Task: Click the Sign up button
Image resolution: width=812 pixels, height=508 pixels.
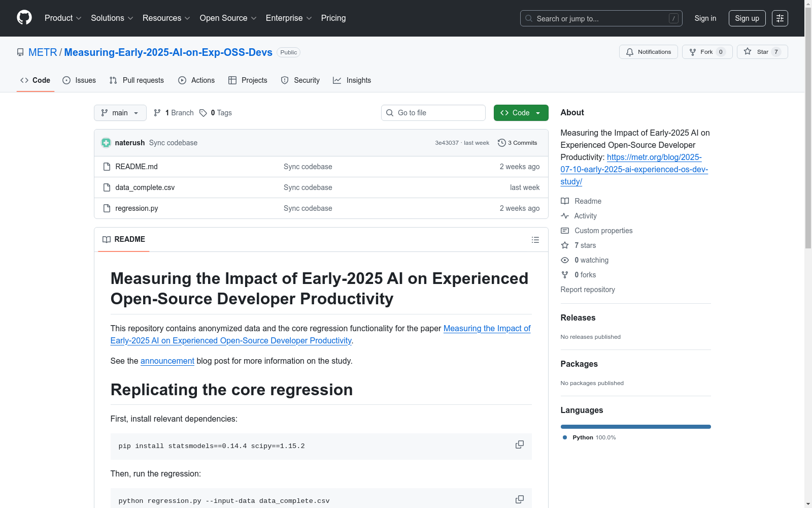Action: pos(747,18)
